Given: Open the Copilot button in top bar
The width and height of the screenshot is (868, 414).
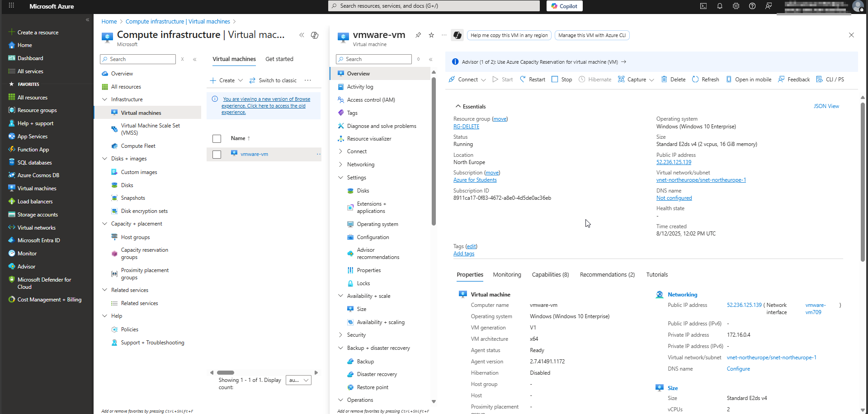Looking at the screenshot, I should (x=565, y=6).
